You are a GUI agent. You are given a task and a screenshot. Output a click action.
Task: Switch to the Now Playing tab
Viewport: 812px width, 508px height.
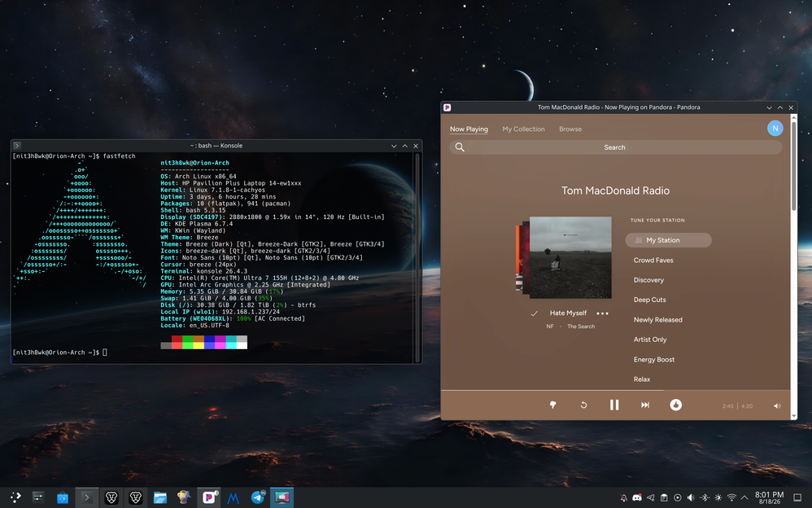pos(469,129)
